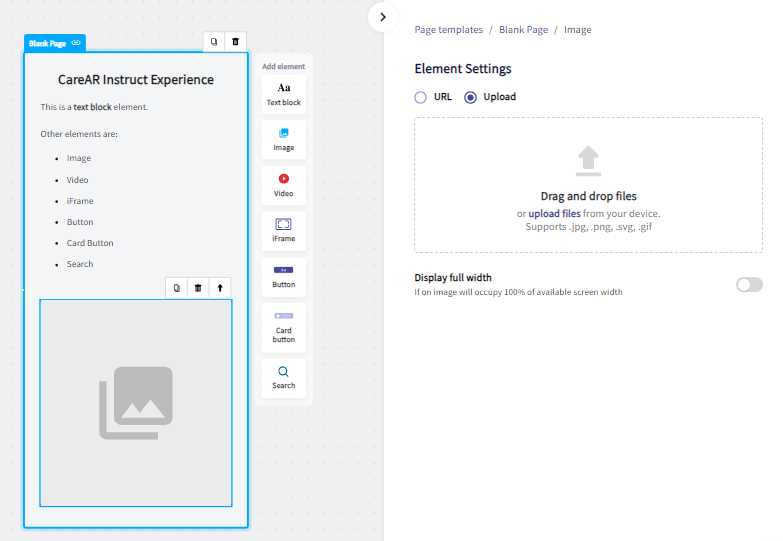The image size is (783, 541).
Task: Click the upload arrow icon in drop zone
Action: pos(588,161)
